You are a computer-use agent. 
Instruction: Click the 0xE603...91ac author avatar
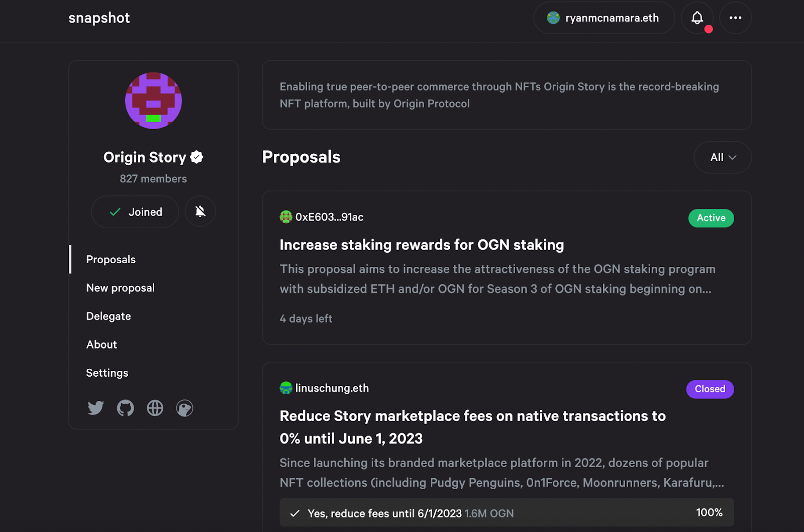[x=286, y=217]
